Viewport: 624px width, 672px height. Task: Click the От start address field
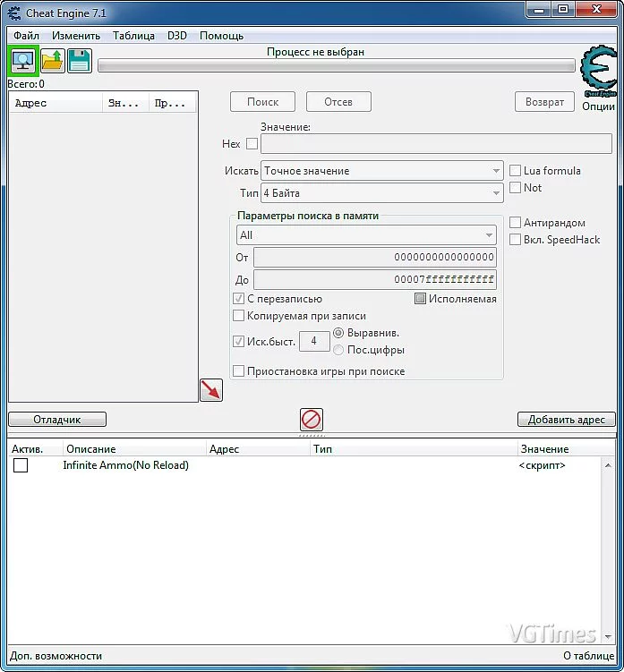[x=375, y=257]
